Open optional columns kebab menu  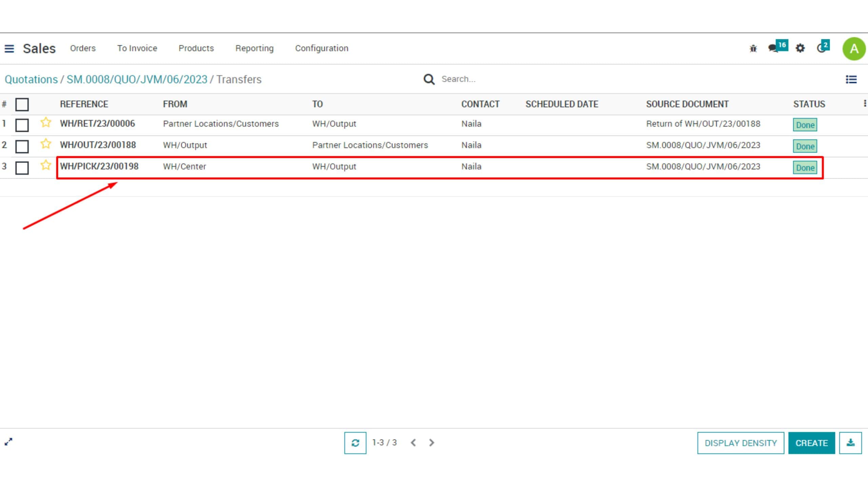(865, 103)
